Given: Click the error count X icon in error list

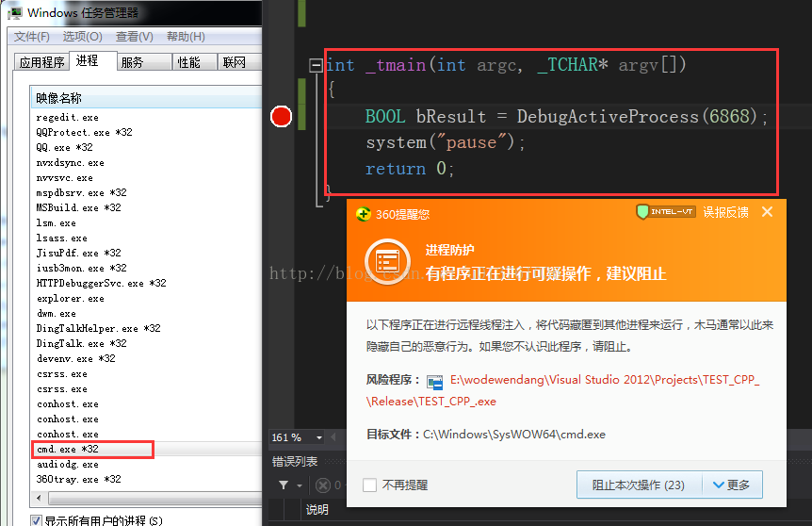Looking at the screenshot, I should pos(323,485).
